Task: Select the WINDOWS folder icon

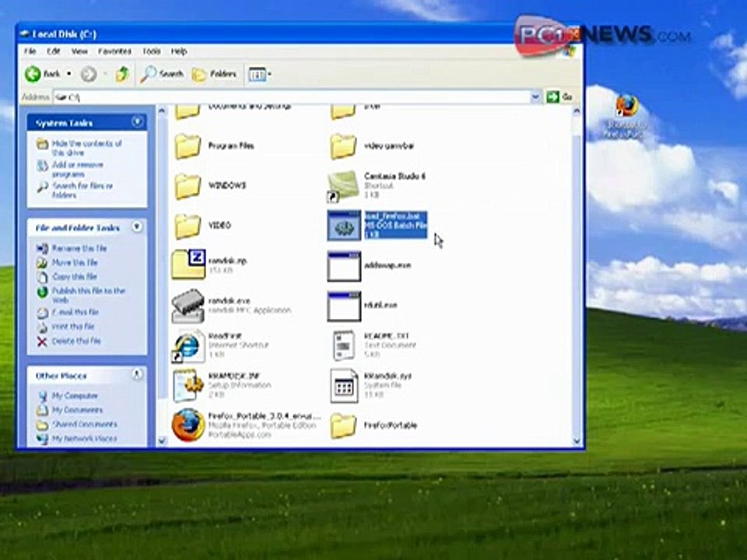Action: 188,186
